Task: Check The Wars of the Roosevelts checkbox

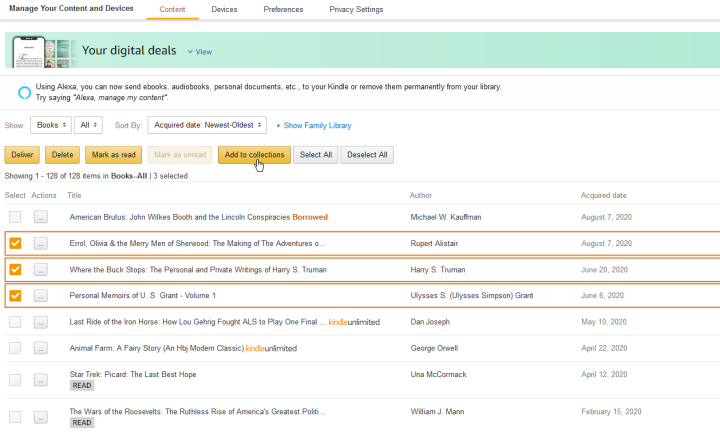Action: point(15,417)
